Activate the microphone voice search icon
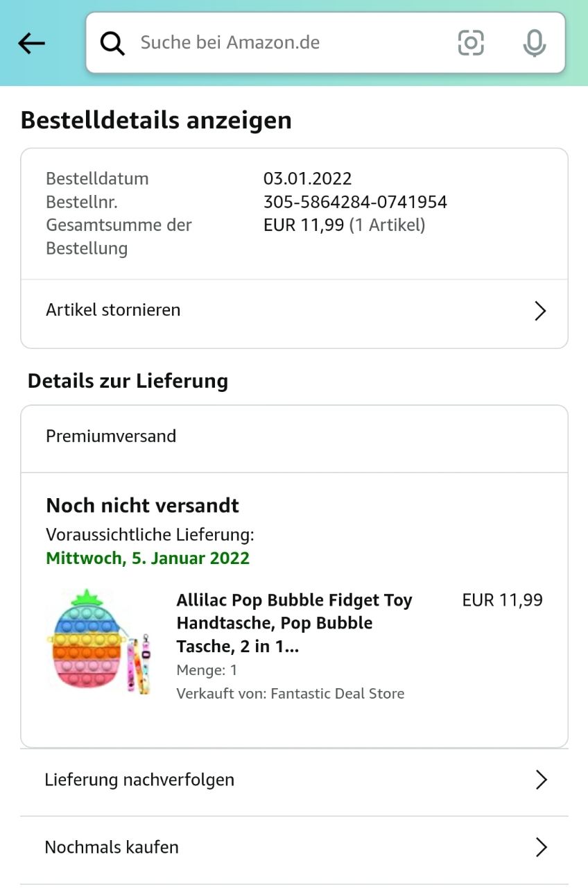Image resolution: width=588 pixels, height=888 pixels. click(x=534, y=43)
